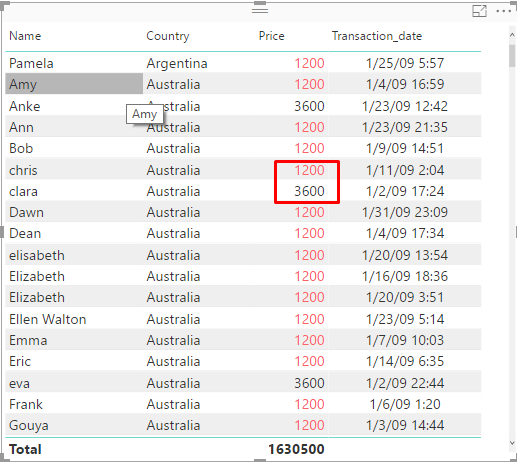Click the scroll down arrow
Screen dimensions: 517x462
click(512, 443)
